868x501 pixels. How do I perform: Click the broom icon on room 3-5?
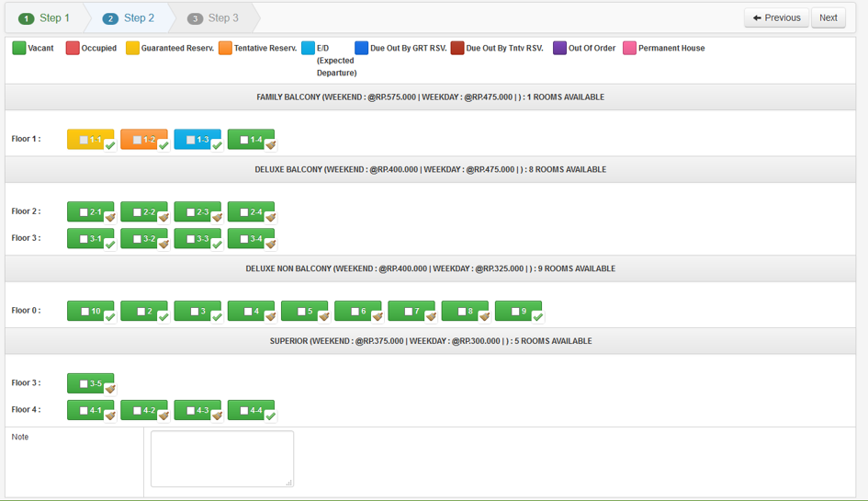(110, 389)
